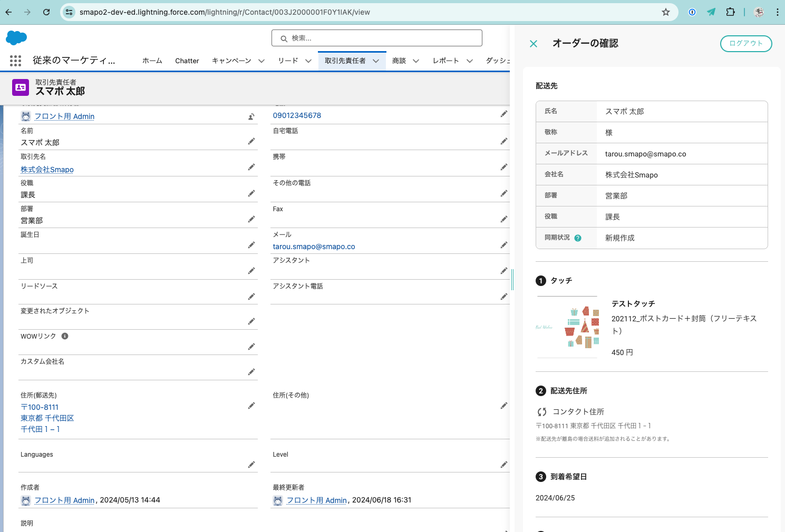The width and height of the screenshot is (785, 532).
Task: Click the Salesforce 検索 search field
Action: click(x=376, y=38)
